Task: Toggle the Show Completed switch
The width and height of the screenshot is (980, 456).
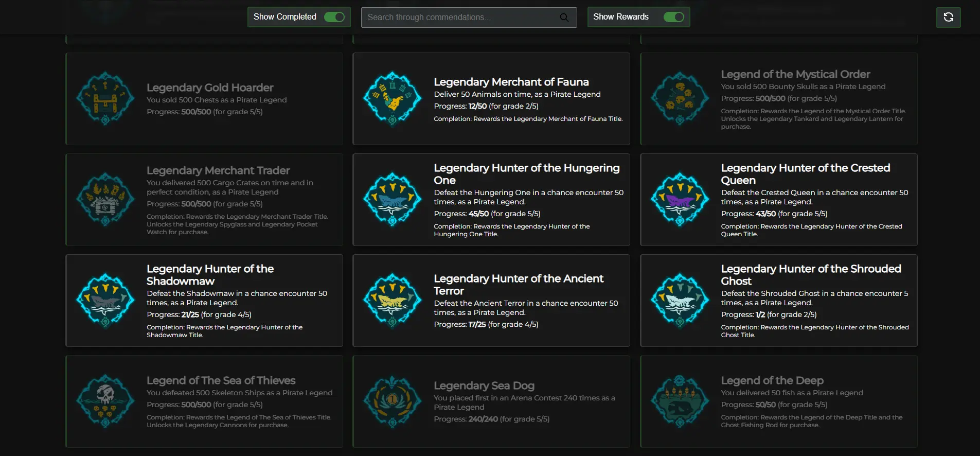Action: point(334,17)
